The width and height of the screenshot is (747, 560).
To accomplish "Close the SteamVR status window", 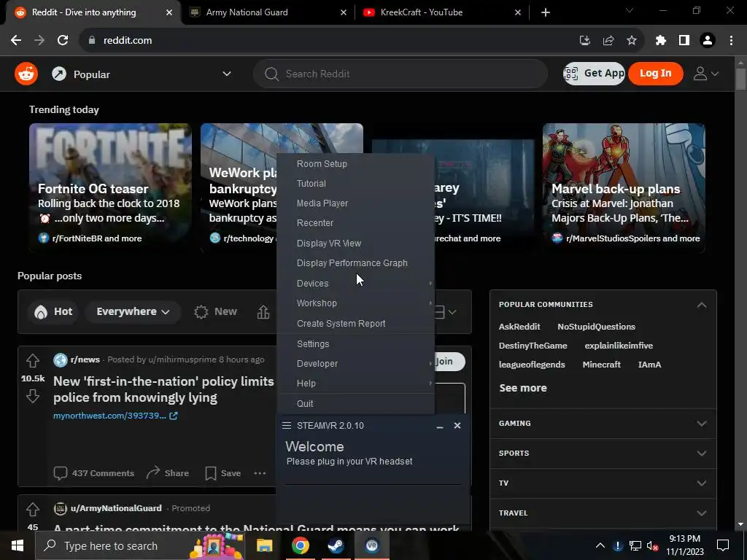I will point(457,425).
